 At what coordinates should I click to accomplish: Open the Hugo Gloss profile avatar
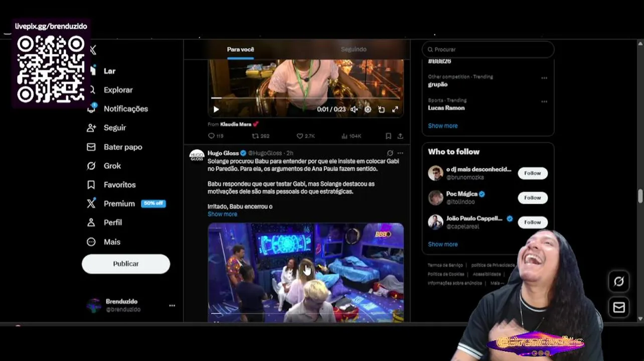coord(197,155)
